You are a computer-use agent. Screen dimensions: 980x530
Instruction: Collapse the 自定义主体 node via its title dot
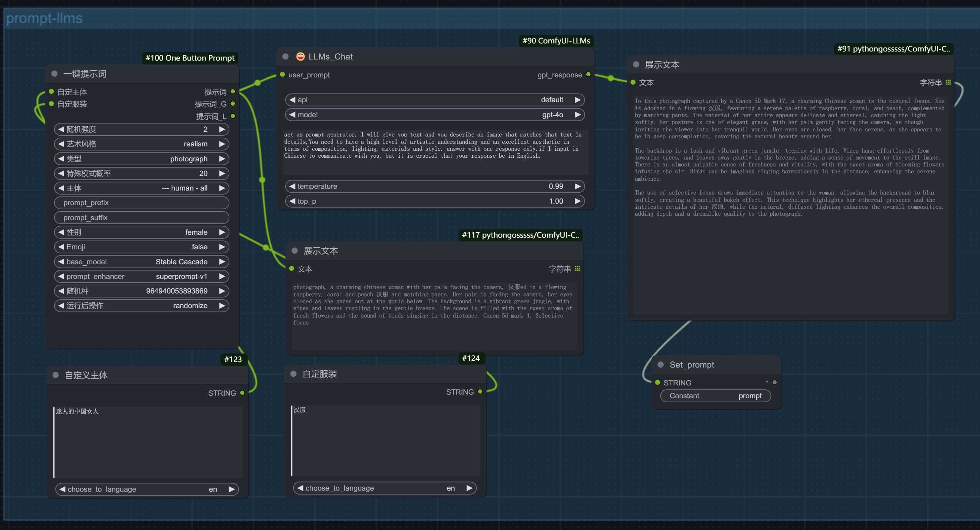(x=56, y=375)
